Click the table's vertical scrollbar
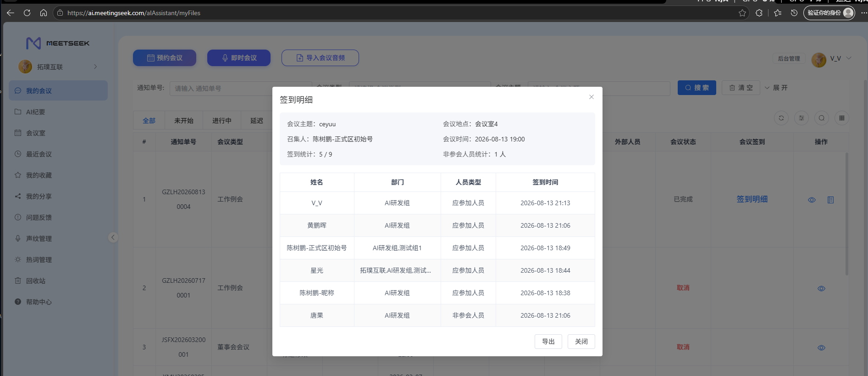868x376 pixels. pyautogui.click(x=846, y=213)
